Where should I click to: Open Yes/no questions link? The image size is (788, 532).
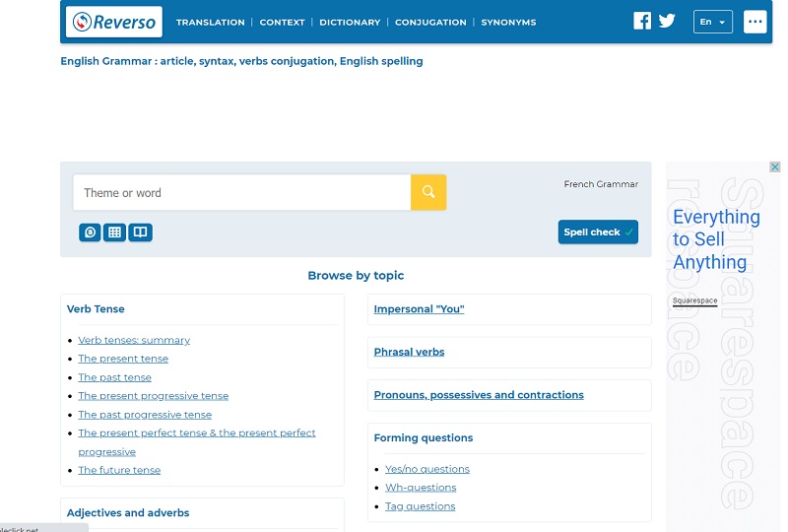[x=427, y=469]
